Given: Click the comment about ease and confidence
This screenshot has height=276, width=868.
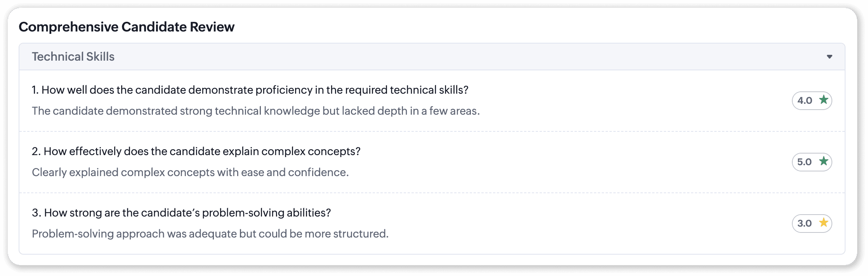Looking at the screenshot, I should pos(190,173).
